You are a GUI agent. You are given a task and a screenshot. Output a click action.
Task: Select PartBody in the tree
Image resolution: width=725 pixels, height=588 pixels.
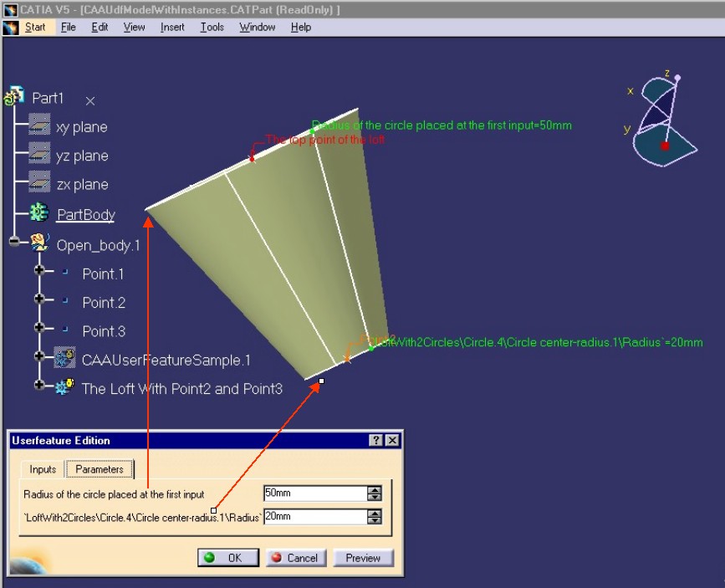coord(85,215)
